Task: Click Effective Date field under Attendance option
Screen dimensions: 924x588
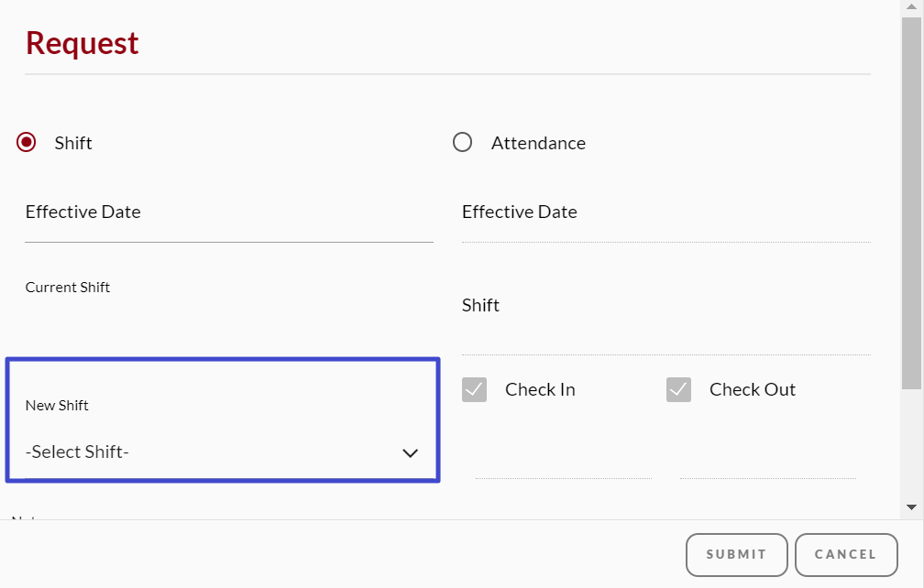Action: (x=665, y=221)
